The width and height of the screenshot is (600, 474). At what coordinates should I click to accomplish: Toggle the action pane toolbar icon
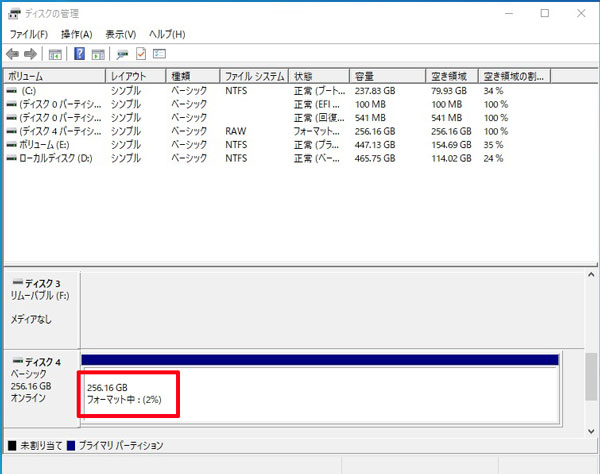tap(98, 54)
